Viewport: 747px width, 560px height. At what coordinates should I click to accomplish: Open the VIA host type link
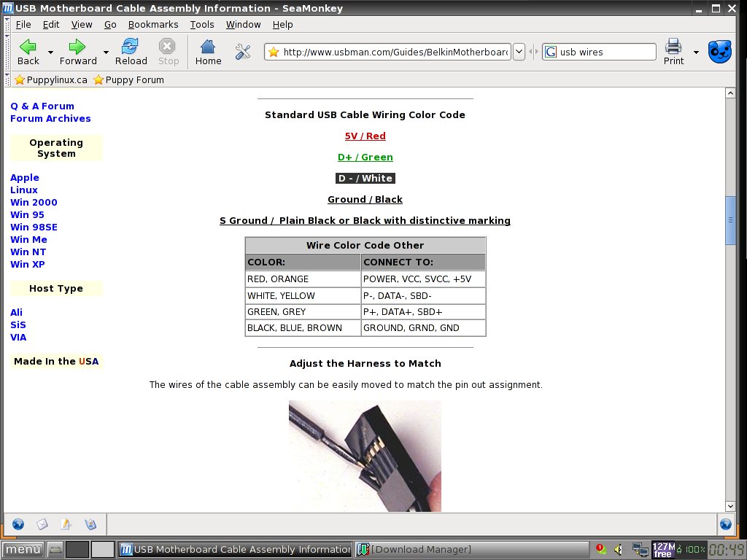[x=18, y=337]
